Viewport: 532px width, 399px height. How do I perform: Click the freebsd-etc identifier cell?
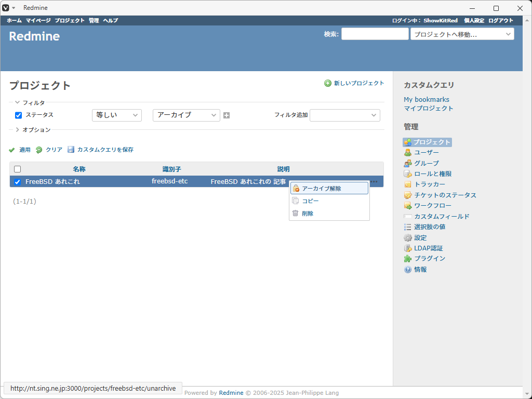pos(170,181)
